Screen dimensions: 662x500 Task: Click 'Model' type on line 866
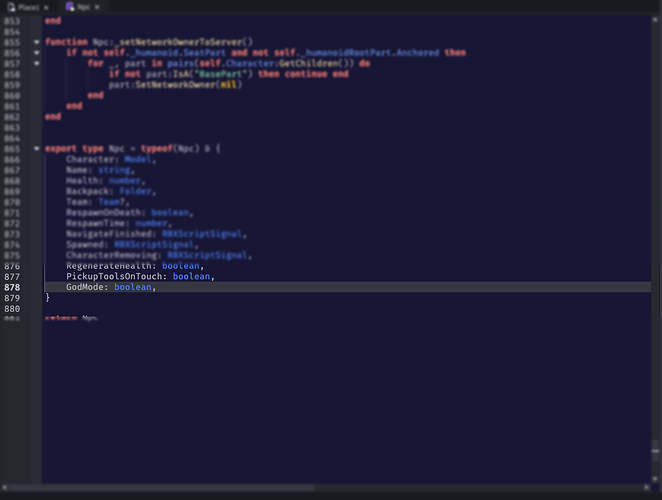138,159
